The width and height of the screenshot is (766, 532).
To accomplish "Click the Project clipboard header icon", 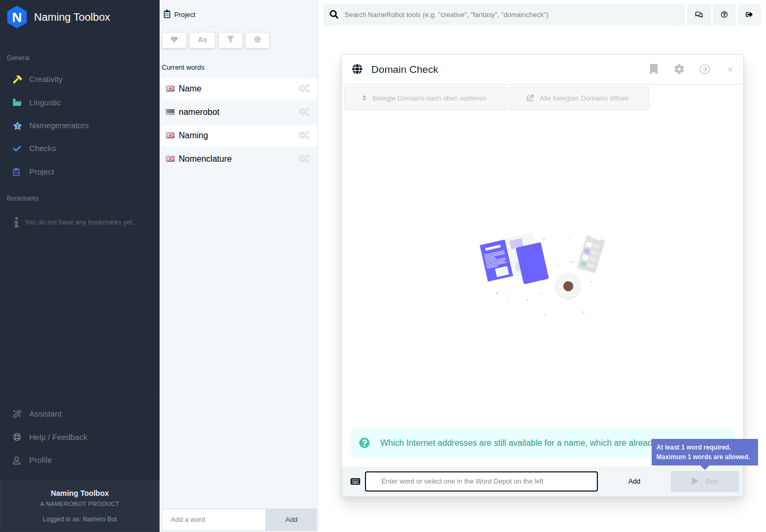I will click(167, 14).
